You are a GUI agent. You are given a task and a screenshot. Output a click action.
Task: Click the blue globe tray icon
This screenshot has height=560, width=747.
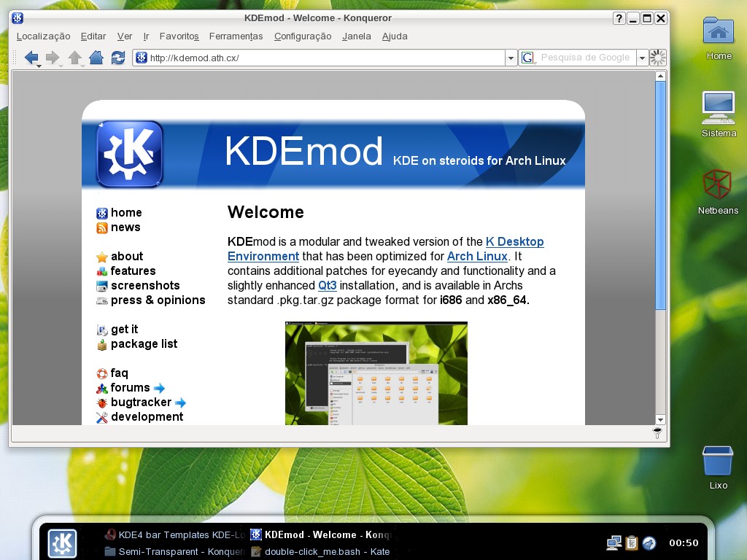tap(649, 542)
